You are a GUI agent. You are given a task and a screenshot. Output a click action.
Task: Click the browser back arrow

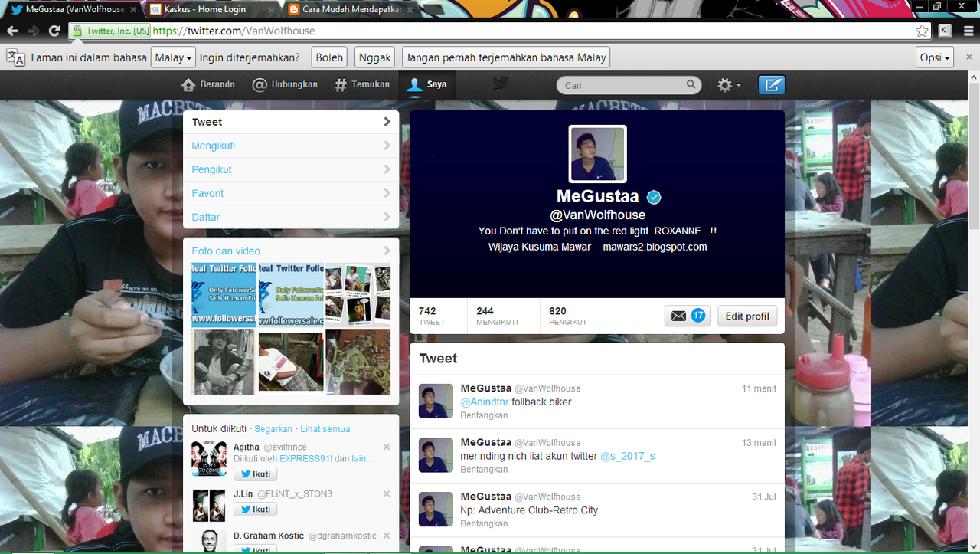tap(12, 31)
